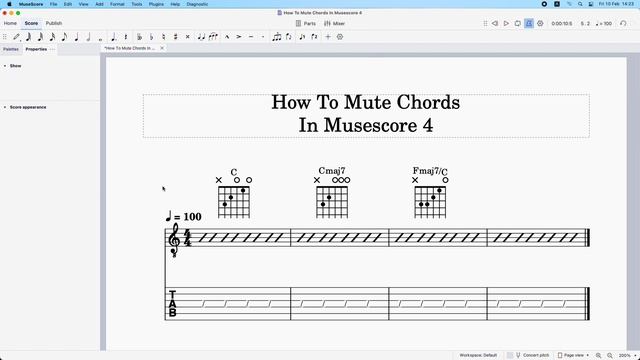640x360 pixels.
Task: Toggle loop playback
Action: click(518, 23)
